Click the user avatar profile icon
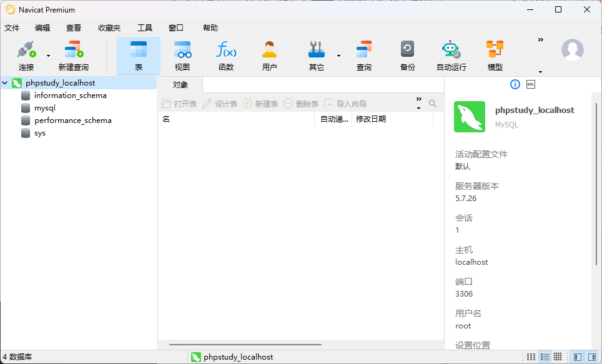Viewport: 602px width, 364px height. (573, 49)
